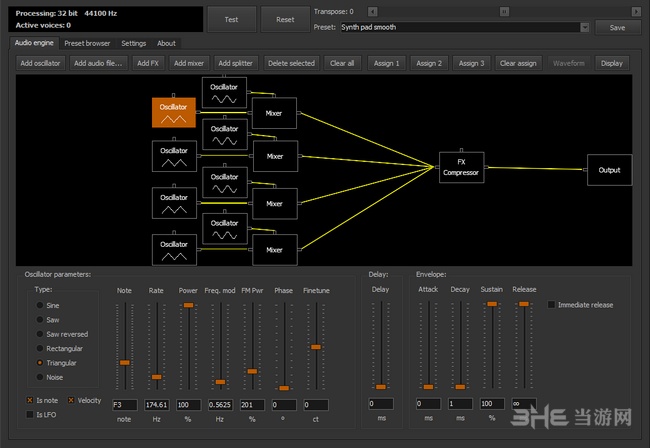
Task: Click the Transpose right arrow
Action: click(636, 12)
